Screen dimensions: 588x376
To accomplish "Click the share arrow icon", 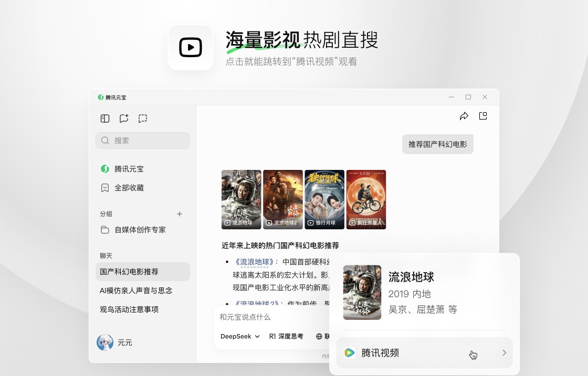I will pos(464,116).
